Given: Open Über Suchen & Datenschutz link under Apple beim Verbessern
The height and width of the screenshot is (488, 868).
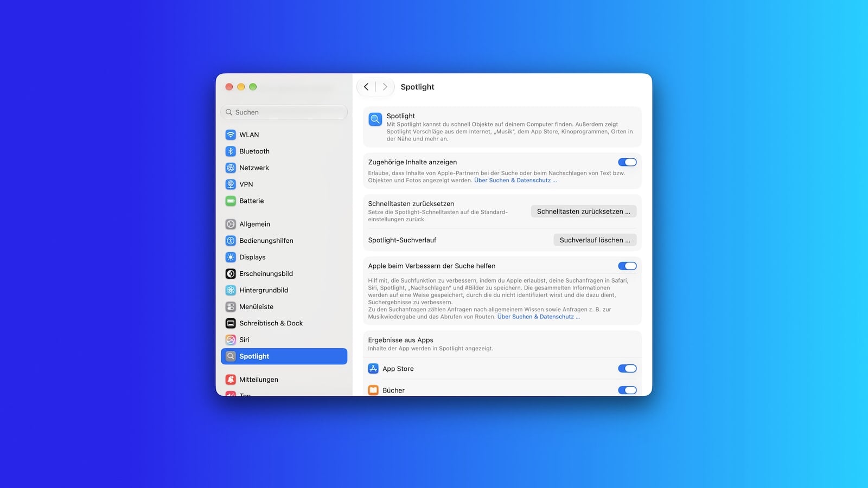Looking at the screenshot, I should click(x=539, y=317).
